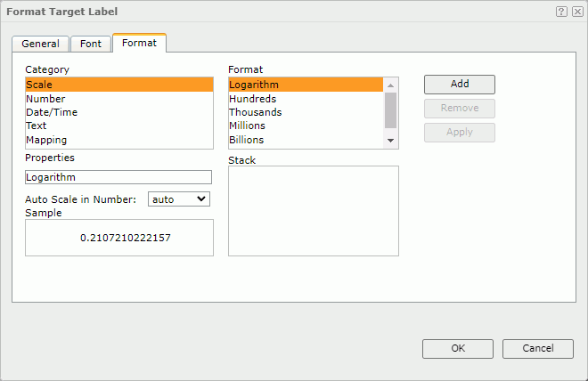The height and width of the screenshot is (381, 588).
Task: Open the Font tab
Action: (91, 44)
